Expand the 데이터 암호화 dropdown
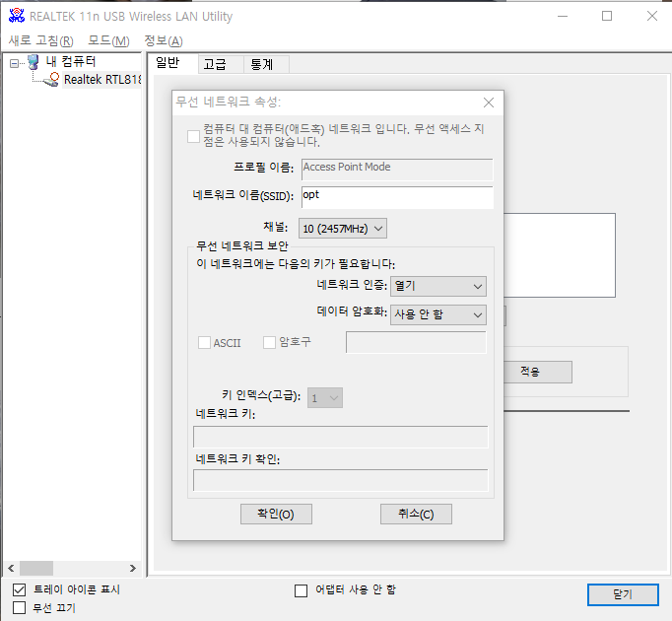 point(438,315)
